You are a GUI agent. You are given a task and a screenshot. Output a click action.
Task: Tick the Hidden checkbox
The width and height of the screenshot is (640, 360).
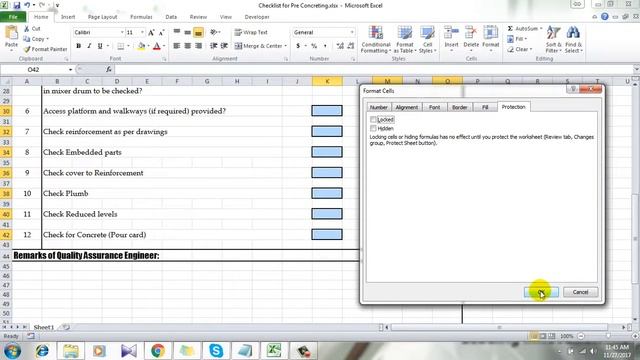pos(373,129)
